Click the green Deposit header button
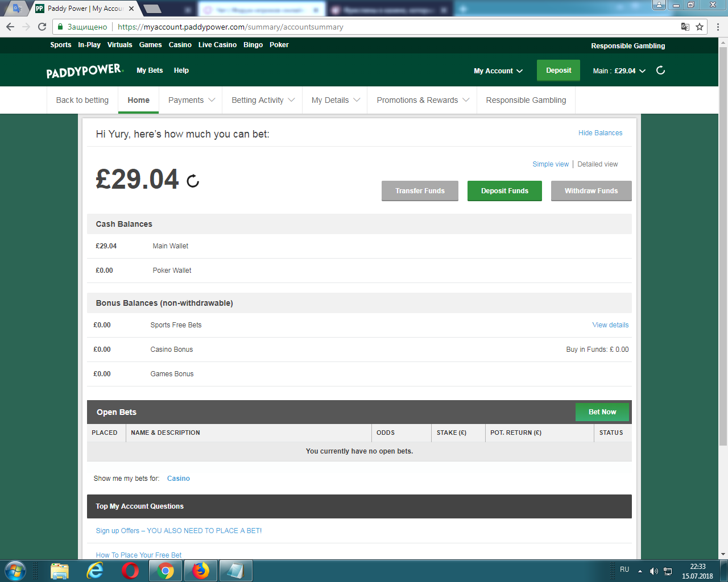This screenshot has height=582, width=728. coord(559,70)
